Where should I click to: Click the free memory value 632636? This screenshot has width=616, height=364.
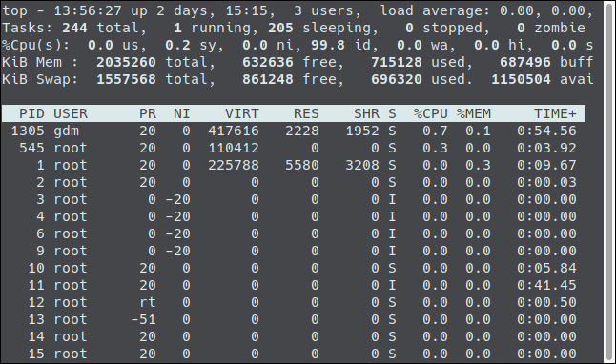(x=268, y=62)
